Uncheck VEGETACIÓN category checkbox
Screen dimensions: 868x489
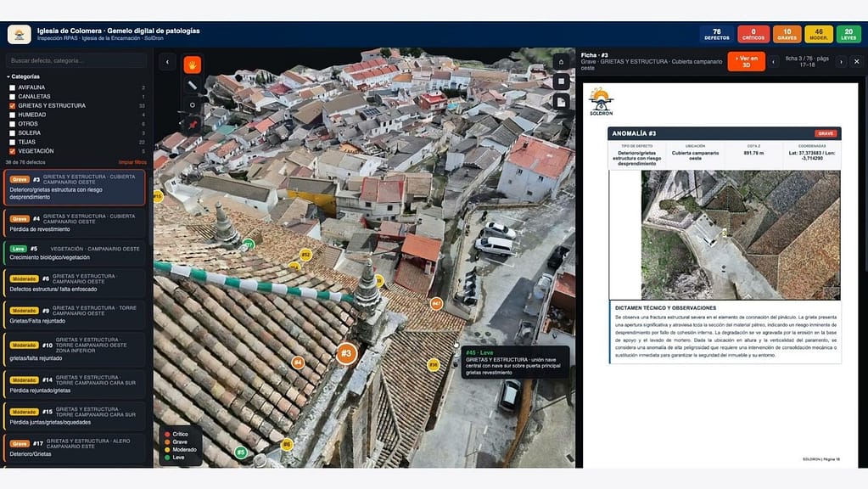pos(12,151)
